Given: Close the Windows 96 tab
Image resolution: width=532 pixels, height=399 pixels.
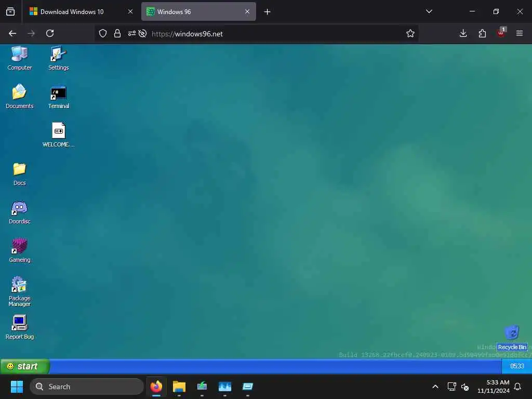Looking at the screenshot, I should [247, 12].
